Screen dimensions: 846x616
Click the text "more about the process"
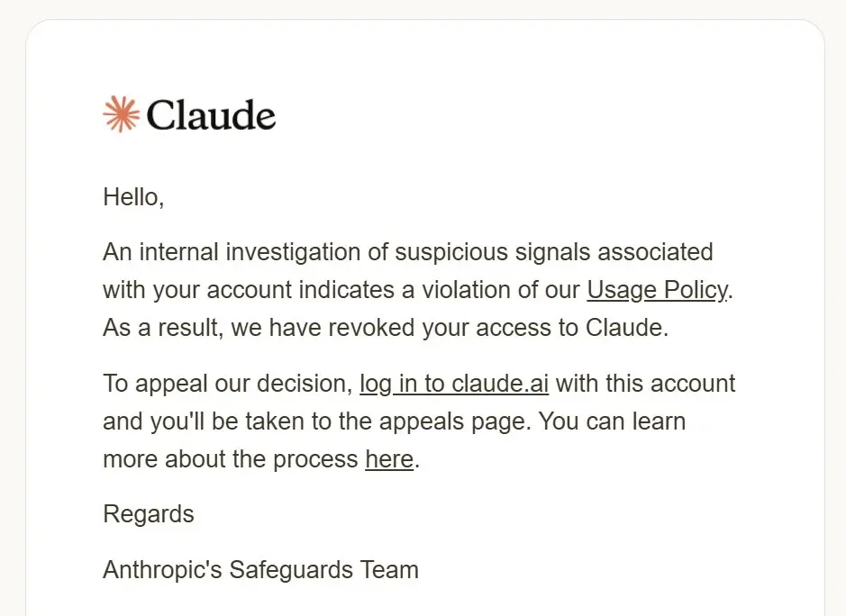(231, 459)
